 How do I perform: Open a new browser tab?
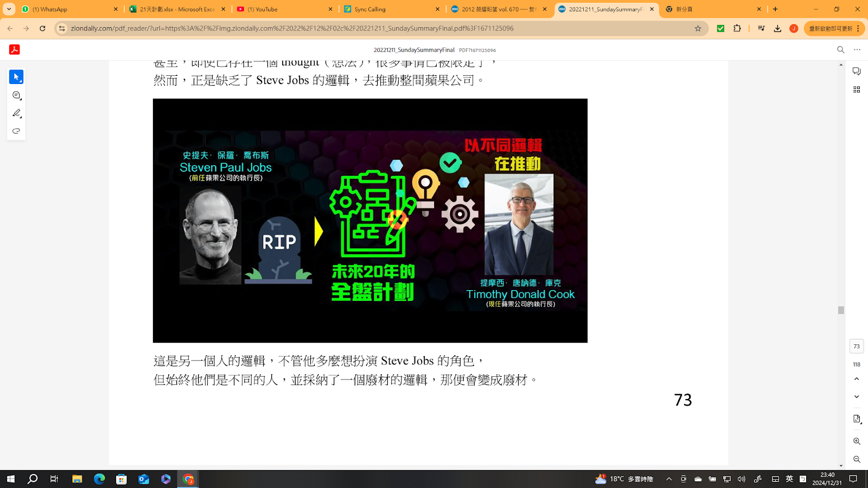pos(775,9)
